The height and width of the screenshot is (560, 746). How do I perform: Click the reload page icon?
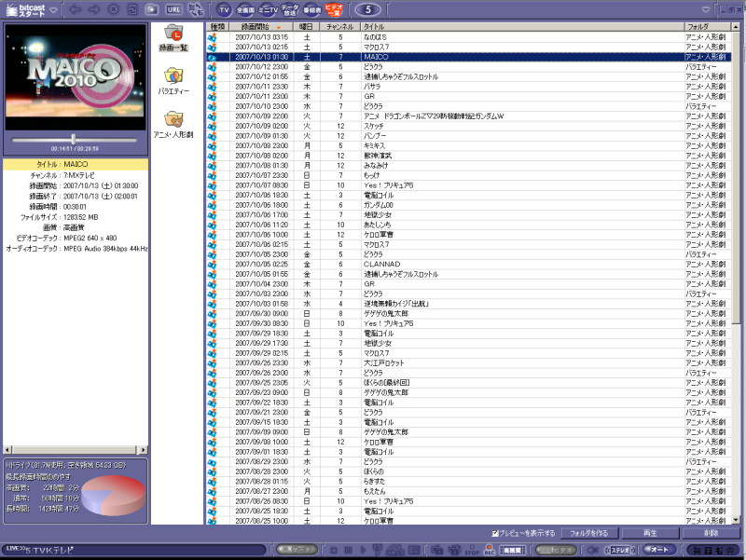[132, 9]
